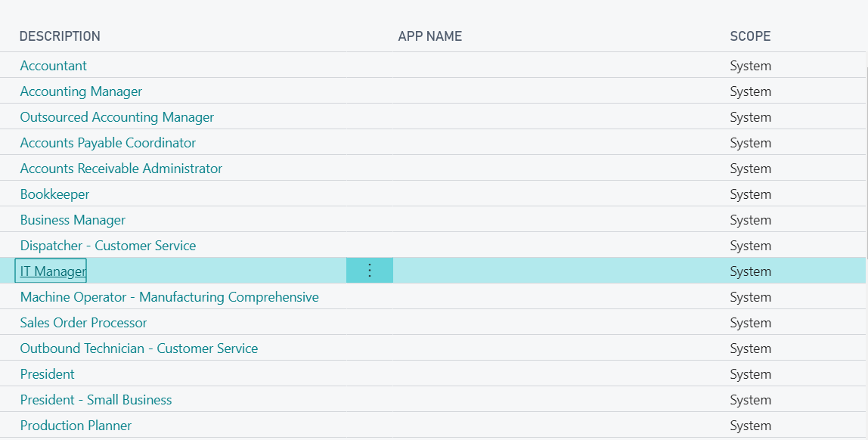Image resolution: width=868 pixels, height=443 pixels.
Task: Open the President profile
Action: tap(47, 373)
